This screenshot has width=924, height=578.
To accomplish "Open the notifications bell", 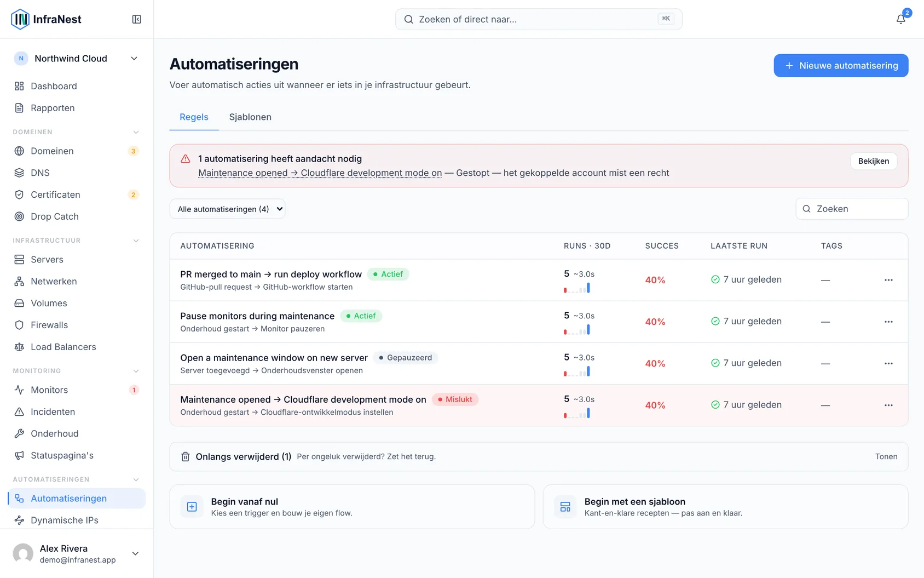I will (900, 19).
